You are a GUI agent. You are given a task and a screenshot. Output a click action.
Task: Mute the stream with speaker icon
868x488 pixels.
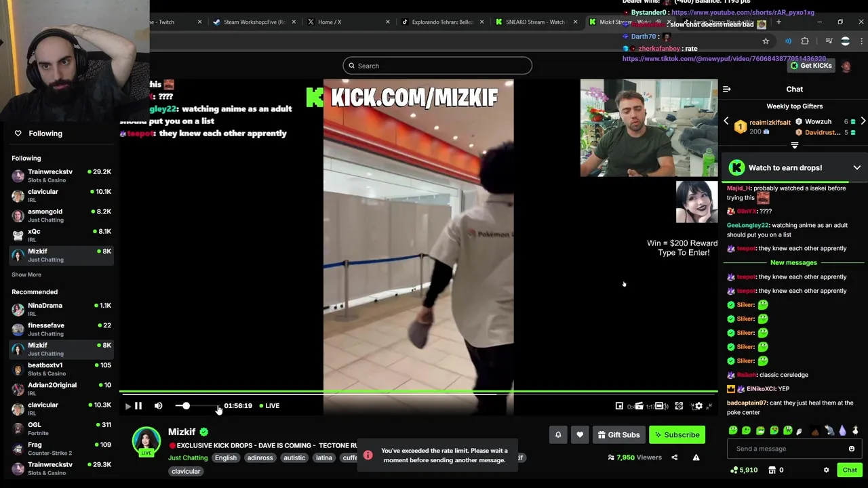pyautogui.click(x=158, y=405)
